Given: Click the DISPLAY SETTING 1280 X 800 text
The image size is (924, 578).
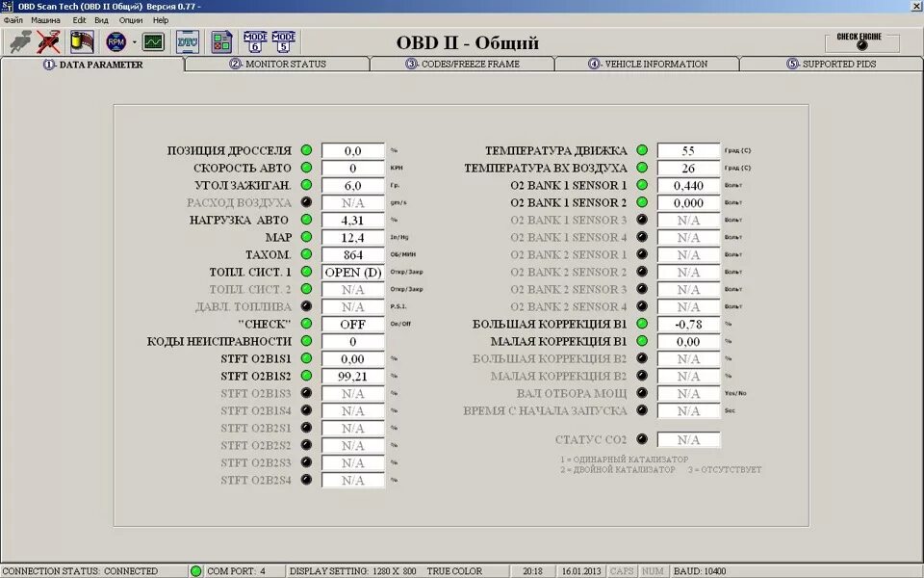Looking at the screenshot, I should [x=353, y=571].
